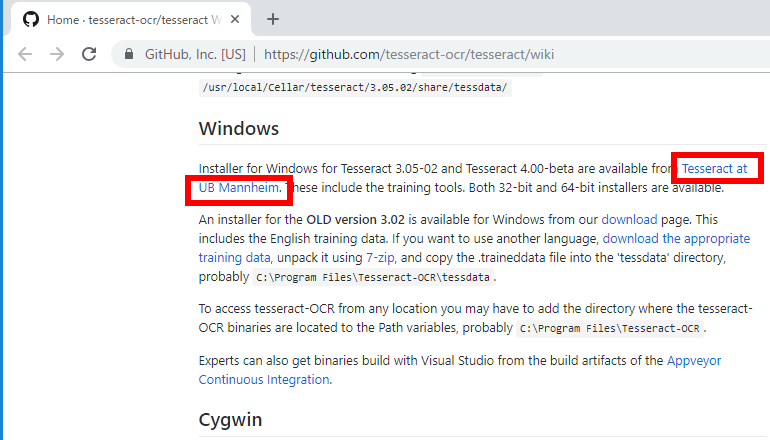
Task: Click the Windows section heading
Action: [239, 129]
